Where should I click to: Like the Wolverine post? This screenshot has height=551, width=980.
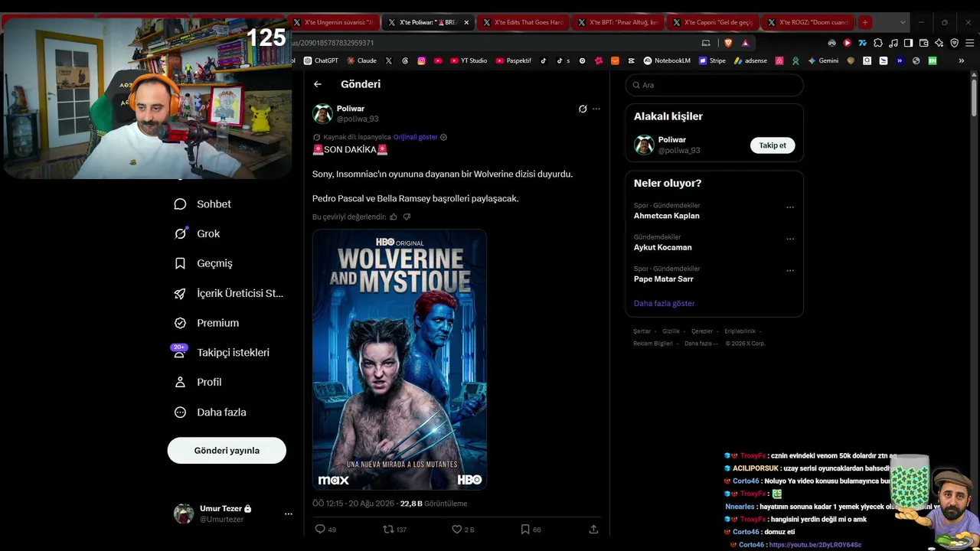[457, 529]
